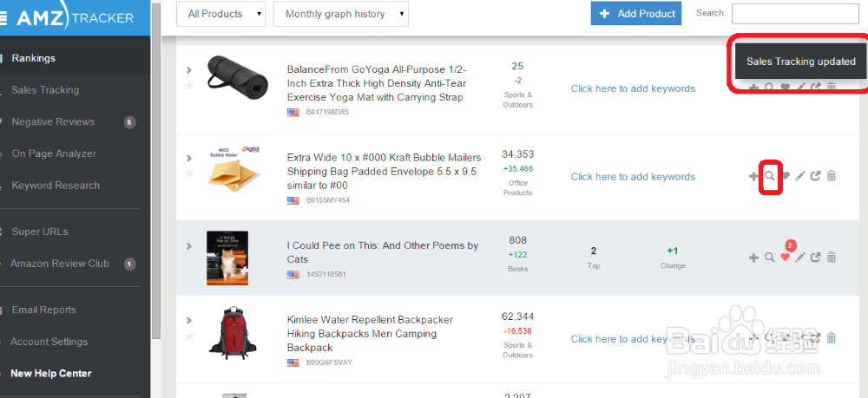This screenshot has width=868, height=398.
Task: Delete Kimlee backpack using trash icon
Action: click(831, 338)
